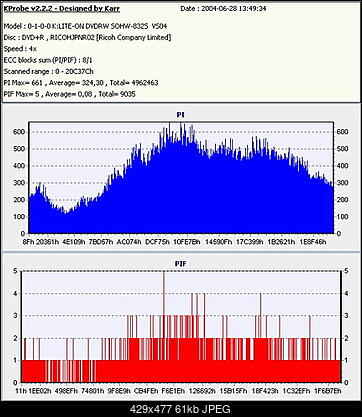
Task: Click the '429x477 61kb JPEG' caption
Action: point(180,409)
